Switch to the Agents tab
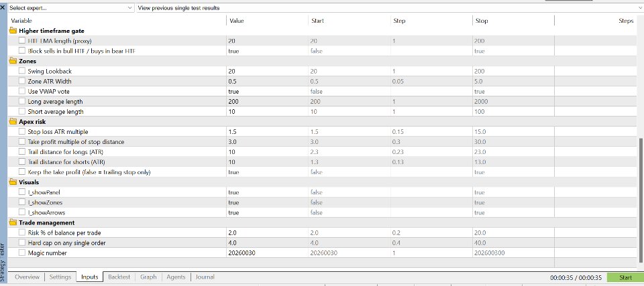Image resolution: width=644 pixels, height=286 pixels. (x=176, y=277)
